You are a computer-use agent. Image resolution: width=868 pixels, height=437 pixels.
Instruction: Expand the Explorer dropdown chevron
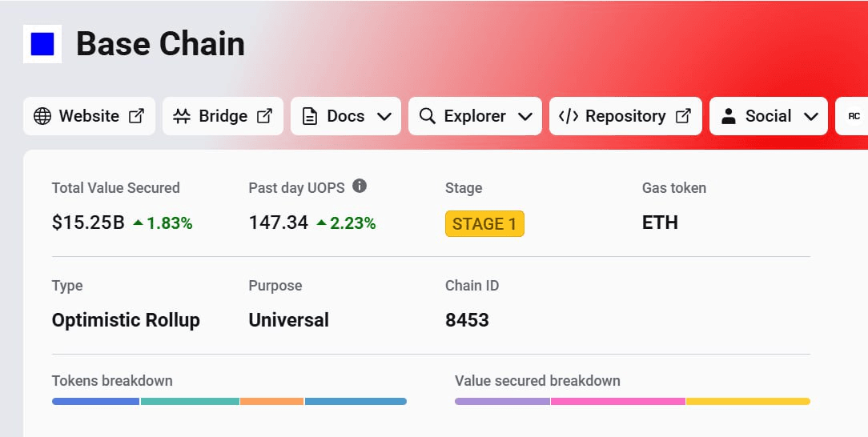tap(525, 117)
